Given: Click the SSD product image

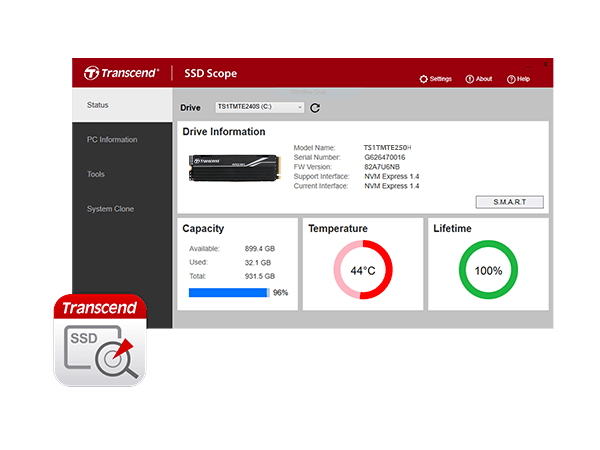Looking at the screenshot, I should 234,166.
